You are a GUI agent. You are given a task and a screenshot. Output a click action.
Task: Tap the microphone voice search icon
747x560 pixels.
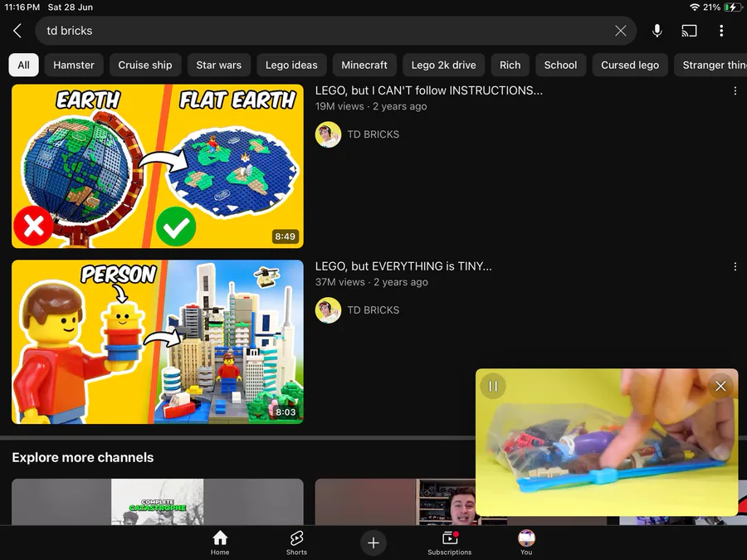[x=657, y=31]
